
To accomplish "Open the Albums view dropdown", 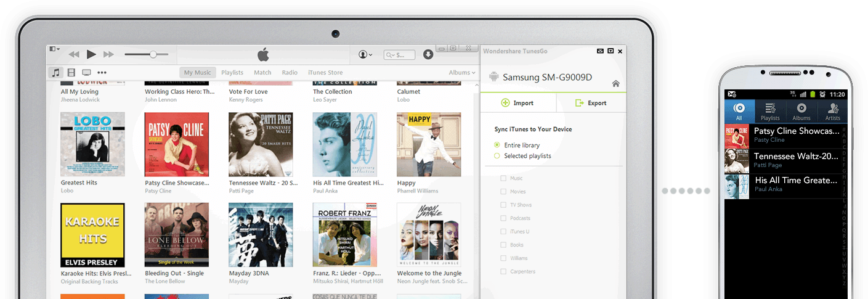I will pyautogui.click(x=462, y=73).
